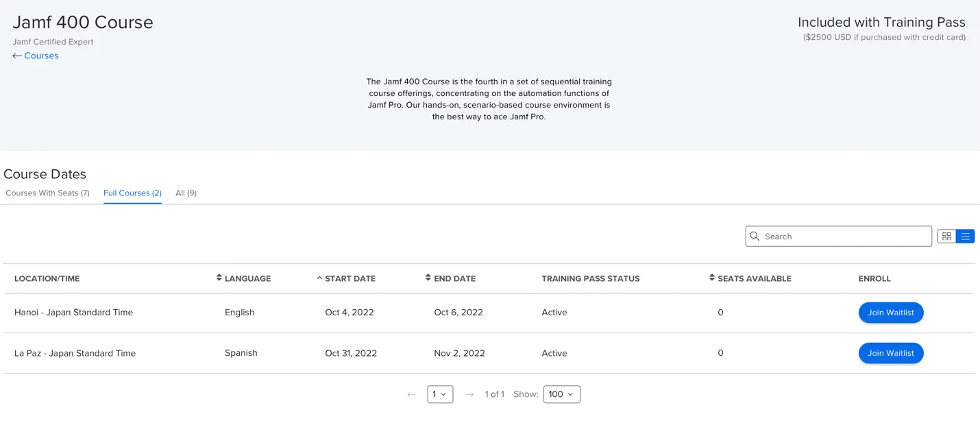Select the Full Courses (2) tab
The image size is (980, 423).
132,193
